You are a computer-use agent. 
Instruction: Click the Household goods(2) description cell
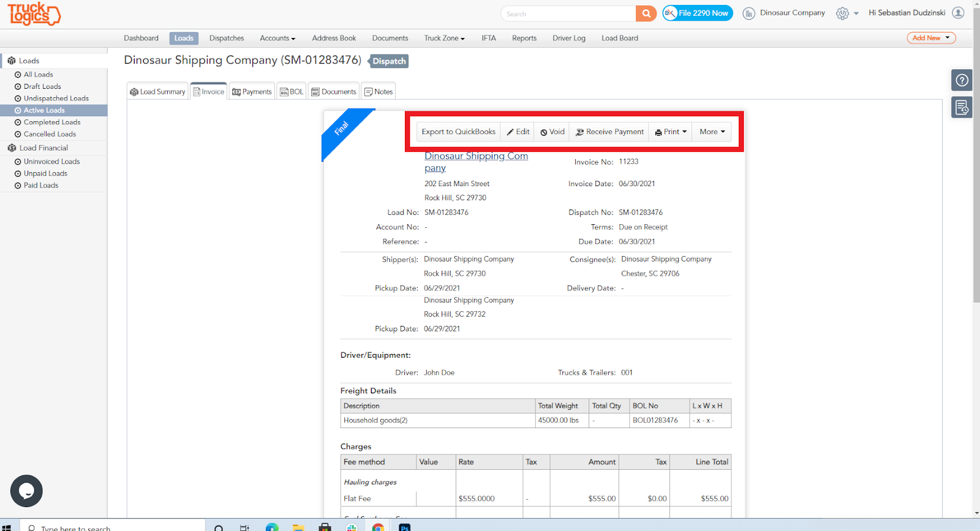(x=438, y=421)
